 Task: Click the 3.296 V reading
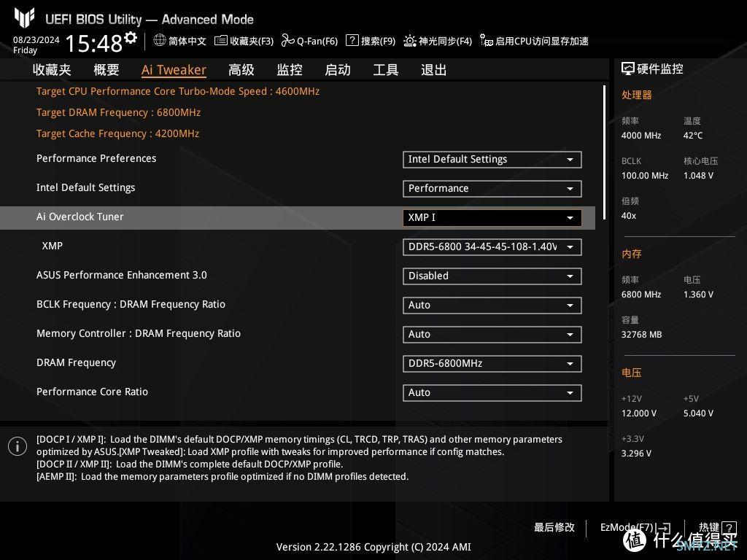click(x=636, y=454)
